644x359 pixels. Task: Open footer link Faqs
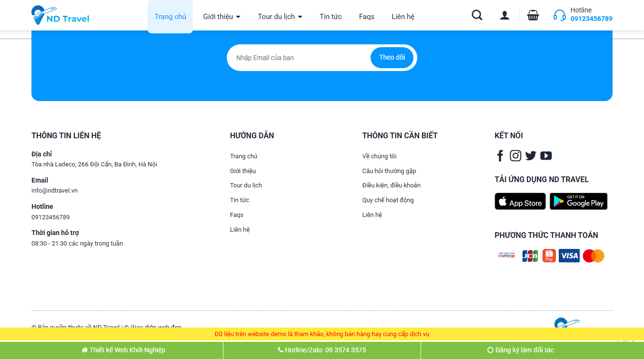click(237, 215)
